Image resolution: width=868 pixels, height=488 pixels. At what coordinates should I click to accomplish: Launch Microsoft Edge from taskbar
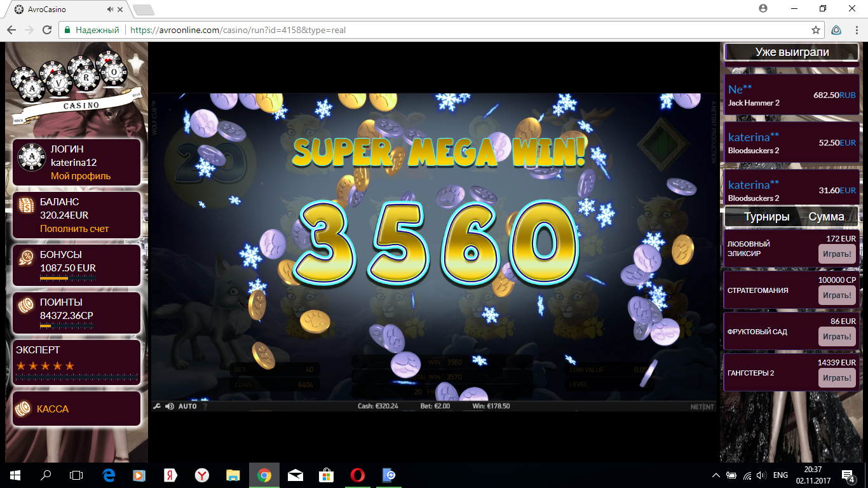point(108,475)
